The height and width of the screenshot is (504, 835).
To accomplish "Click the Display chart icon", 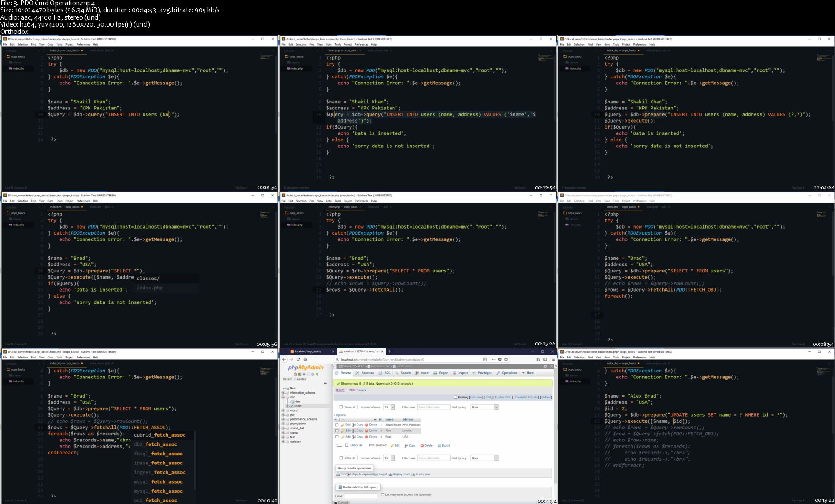I will pos(391,474).
